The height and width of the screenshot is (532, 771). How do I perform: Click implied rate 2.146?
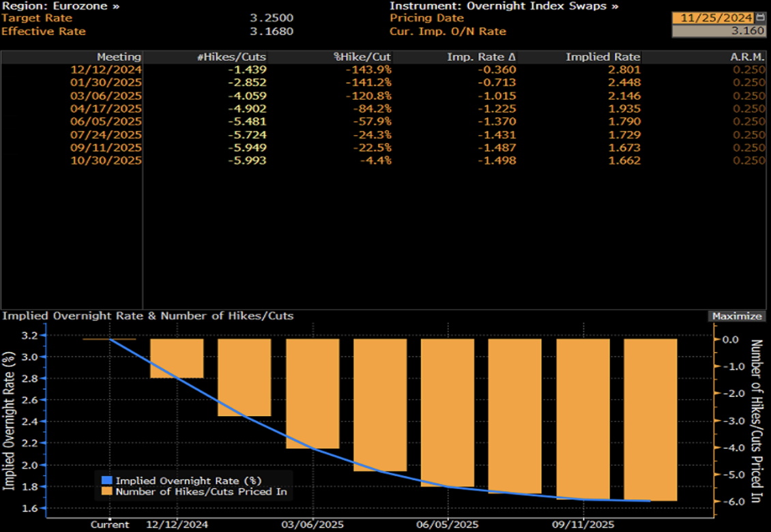(x=624, y=96)
